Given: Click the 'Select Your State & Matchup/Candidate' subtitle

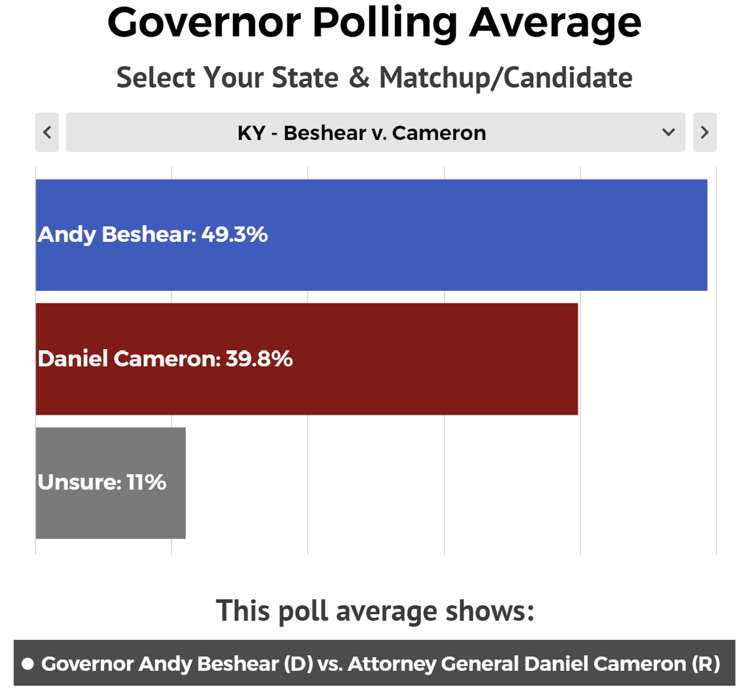Looking at the screenshot, I should 375,78.
